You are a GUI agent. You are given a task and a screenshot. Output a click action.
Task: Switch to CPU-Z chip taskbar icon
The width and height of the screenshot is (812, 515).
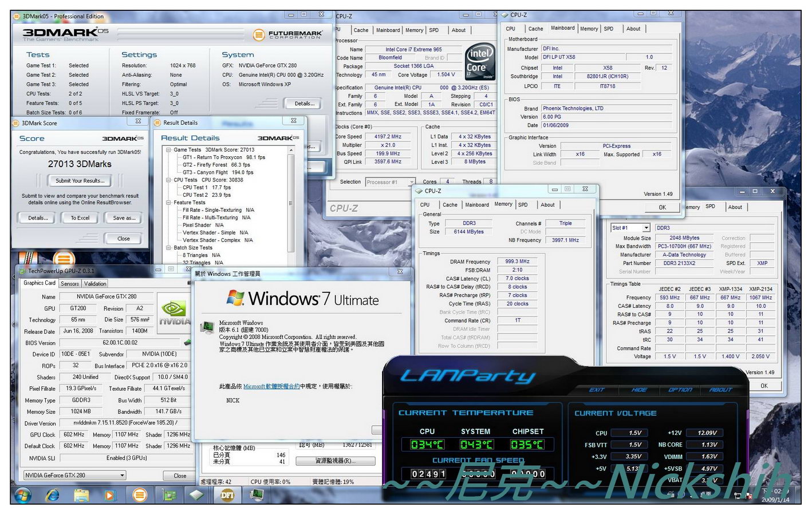click(197, 494)
